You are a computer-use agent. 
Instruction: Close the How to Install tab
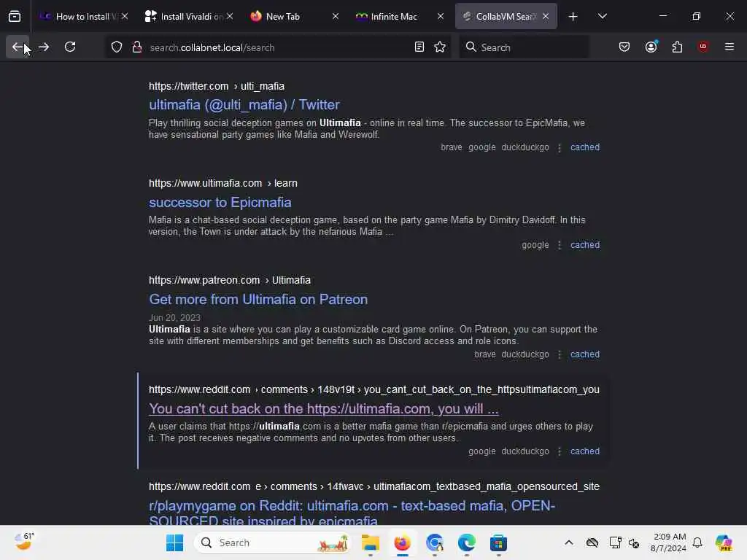[125, 17]
